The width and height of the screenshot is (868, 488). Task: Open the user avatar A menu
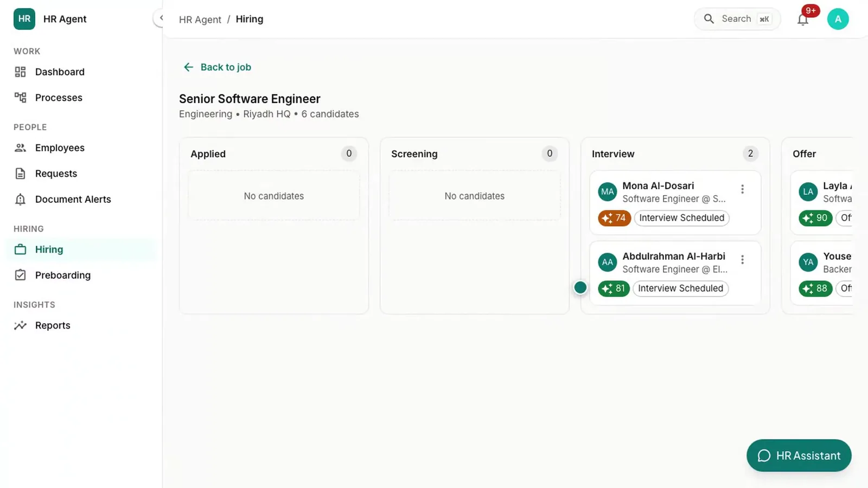point(838,19)
